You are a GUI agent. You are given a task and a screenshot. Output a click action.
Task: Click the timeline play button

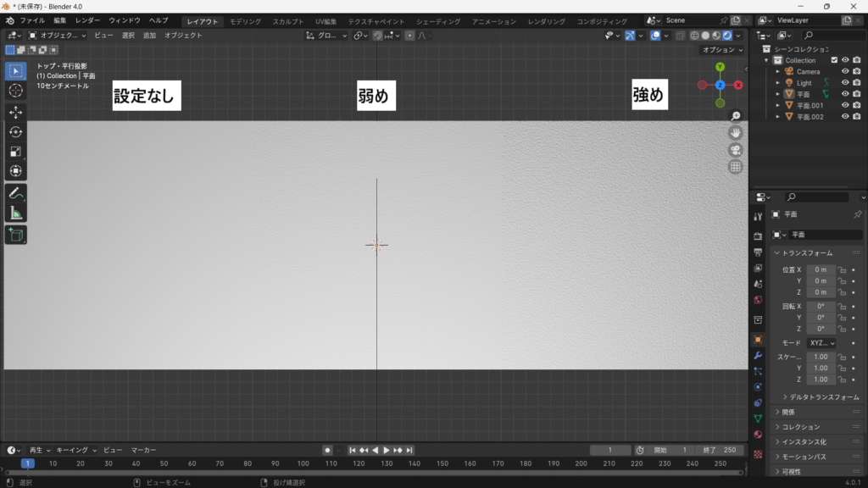(x=387, y=450)
